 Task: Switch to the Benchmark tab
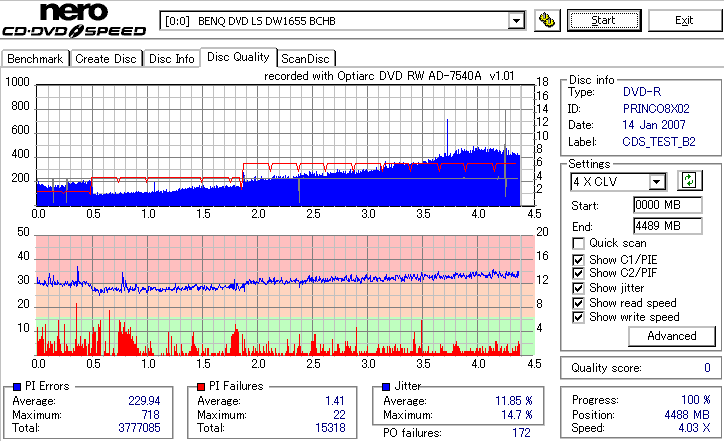coord(35,59)
